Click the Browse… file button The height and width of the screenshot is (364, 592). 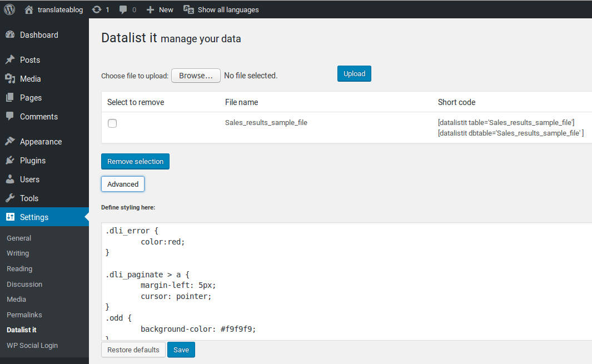tap(196, 76)
